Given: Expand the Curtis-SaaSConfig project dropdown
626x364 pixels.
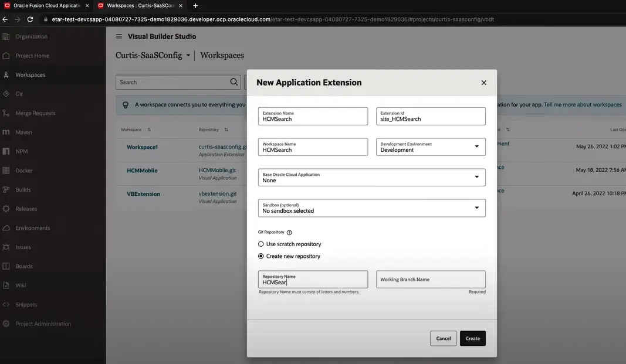Looking at the screenshot, I should 188,56.
